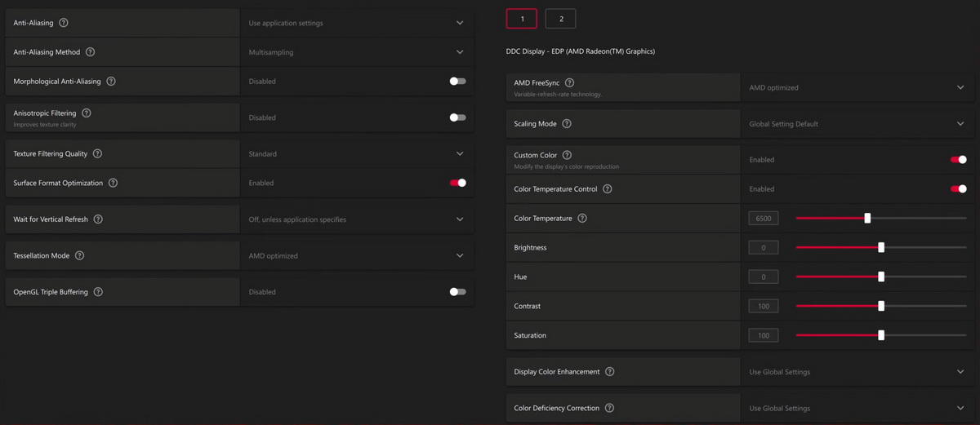This screenshot has height=425, width=980.
Task: Show help for Display Color Enhancement
Action: [609, 372]
